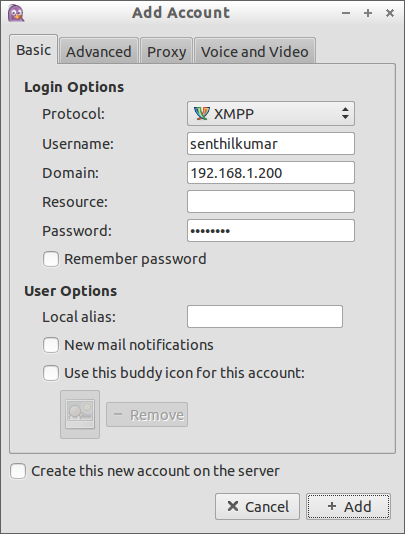Toggle New mail notifications
405x534 pixels.
click(x=51, y=345)
